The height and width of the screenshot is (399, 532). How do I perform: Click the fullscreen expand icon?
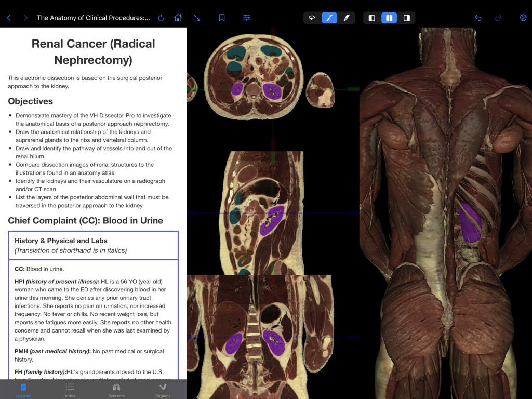coord(197,17)
